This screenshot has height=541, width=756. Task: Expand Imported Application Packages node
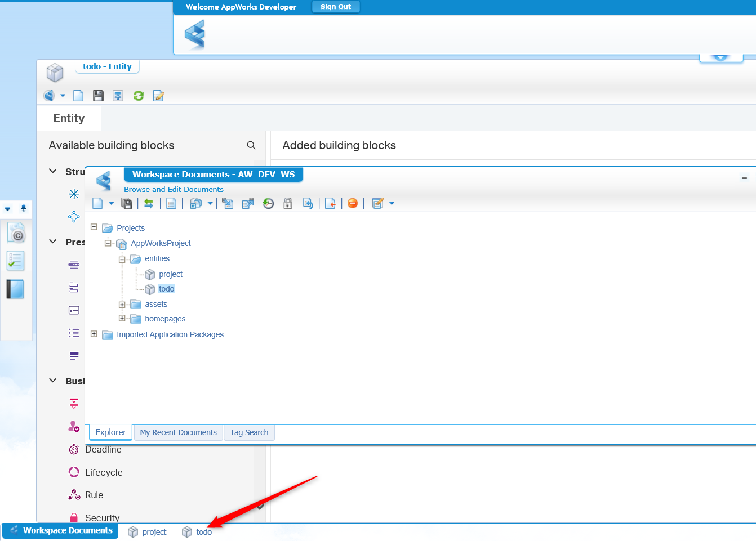pos(94,334)
